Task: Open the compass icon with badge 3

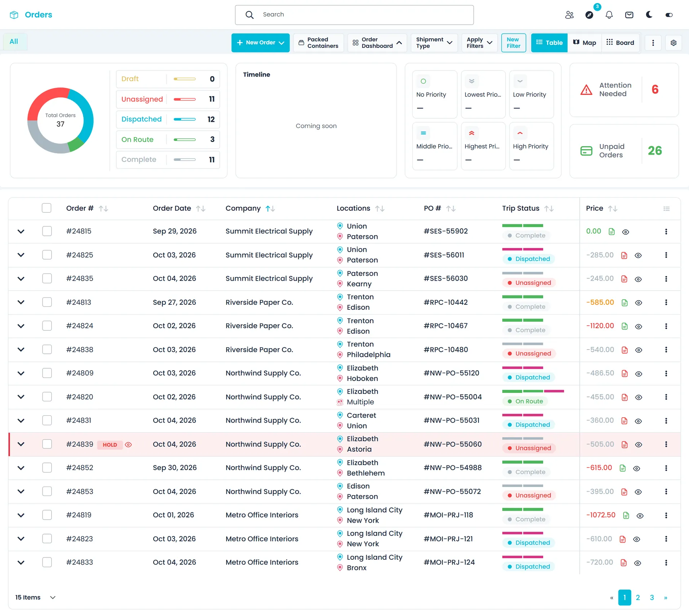Action: [589, 15]
